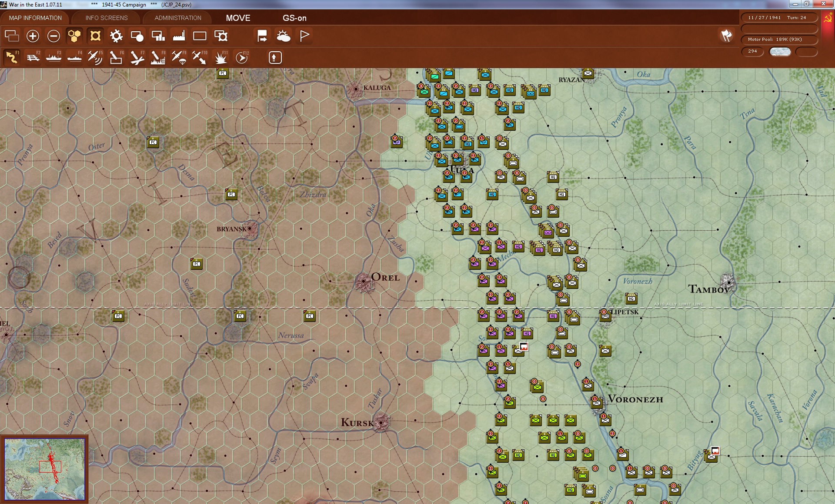The image size is (835, 504).
Task: Click the rectangle-with-gear icon
Action: 221,36
